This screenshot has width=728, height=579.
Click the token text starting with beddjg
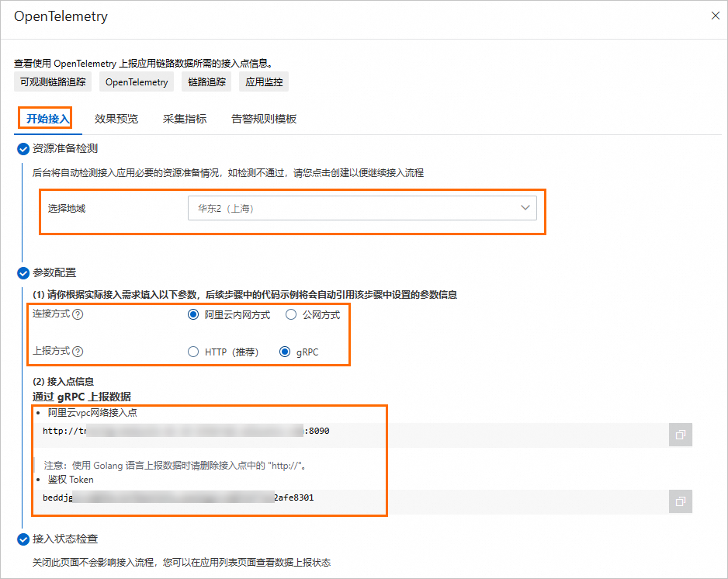(179, 498)
